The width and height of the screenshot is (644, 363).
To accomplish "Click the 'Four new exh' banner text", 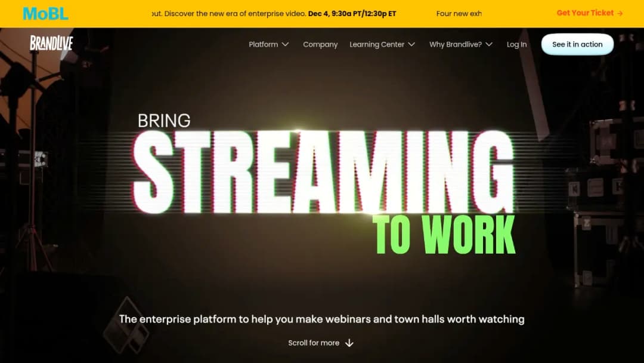I will coord(459,14).
